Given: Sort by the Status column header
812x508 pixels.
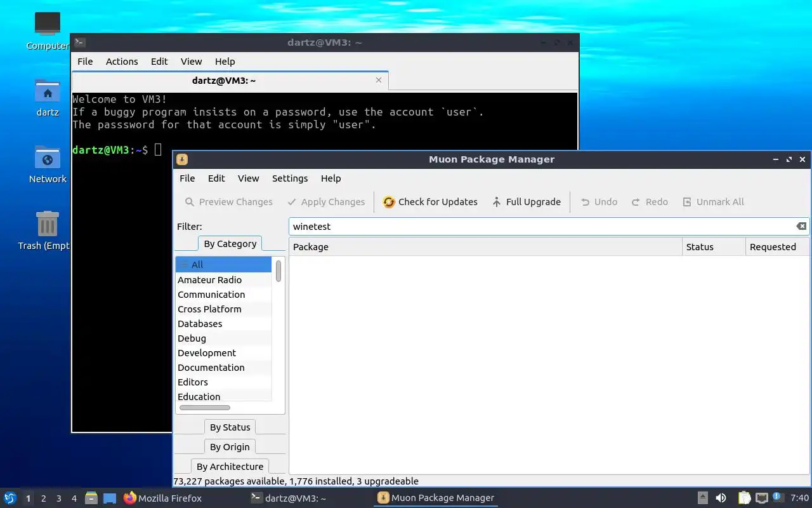Looking at the screenshot, I should point(714,247).
